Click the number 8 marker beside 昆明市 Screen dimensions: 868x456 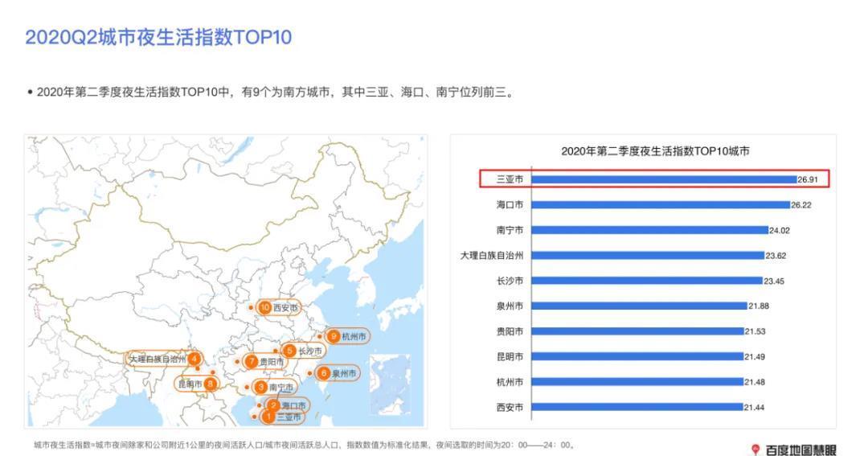coord(211,384)
